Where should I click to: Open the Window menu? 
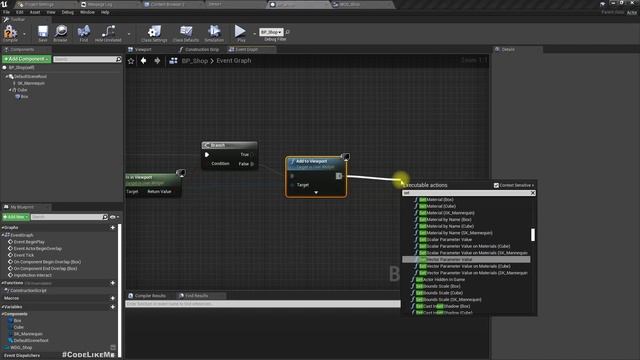(x=87, y=12)
